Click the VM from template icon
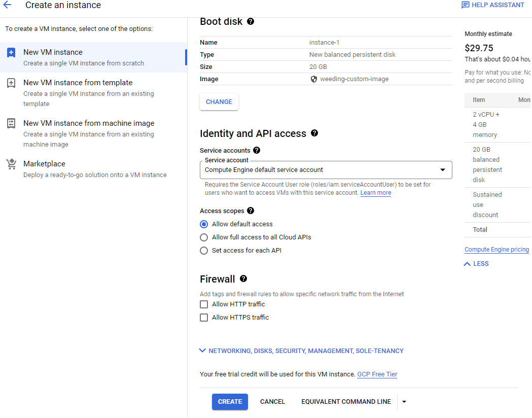532x418 pixels. click(x=11, y=83)
